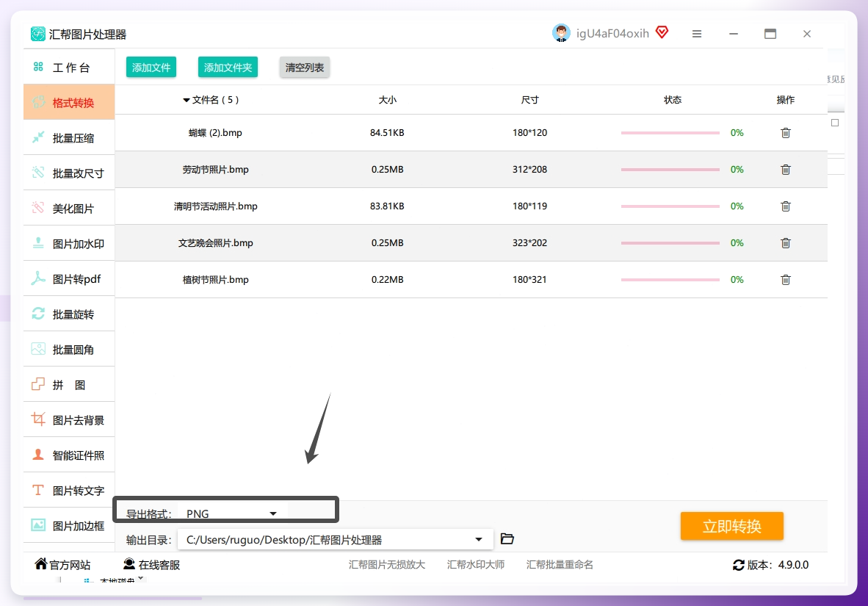Screen dimensions: 868x606
Task: Click the 323*202 dimension cell
Action: tap(529, 242)
